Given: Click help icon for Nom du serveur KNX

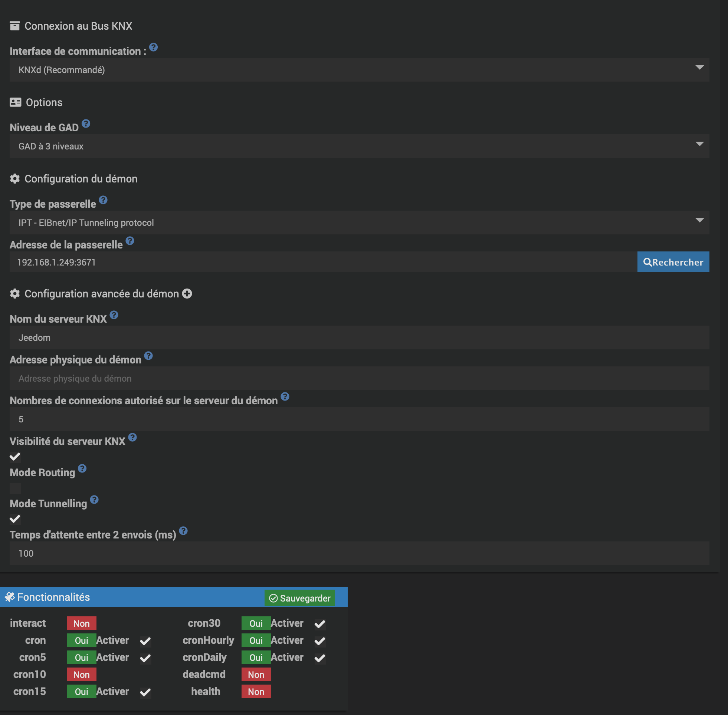Looking at the screenshot, I should coord(114,315).
